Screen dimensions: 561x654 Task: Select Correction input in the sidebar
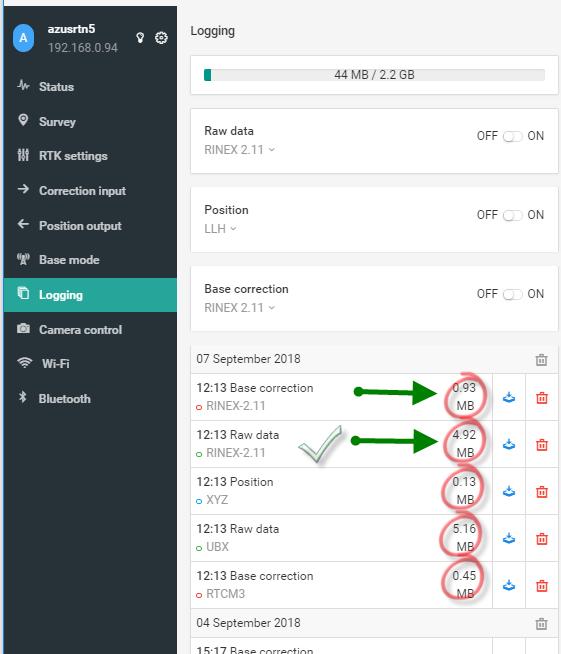pos(90,191)
